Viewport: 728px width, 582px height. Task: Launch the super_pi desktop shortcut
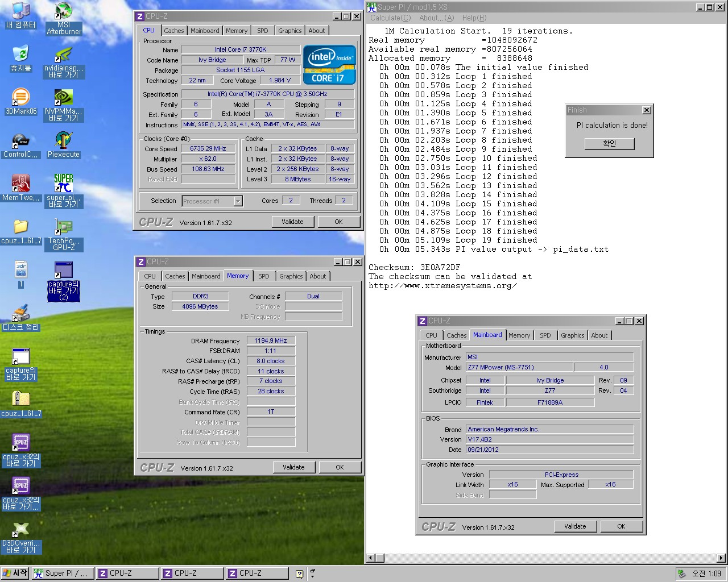click(63, 185)
